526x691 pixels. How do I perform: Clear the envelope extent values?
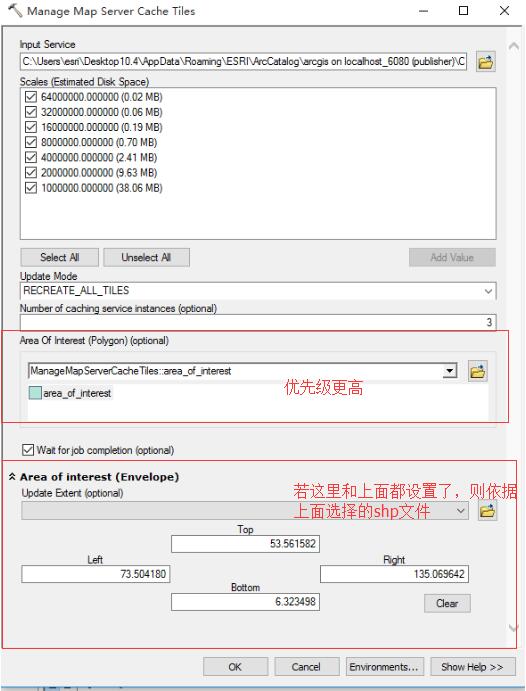tap(447, 603)
